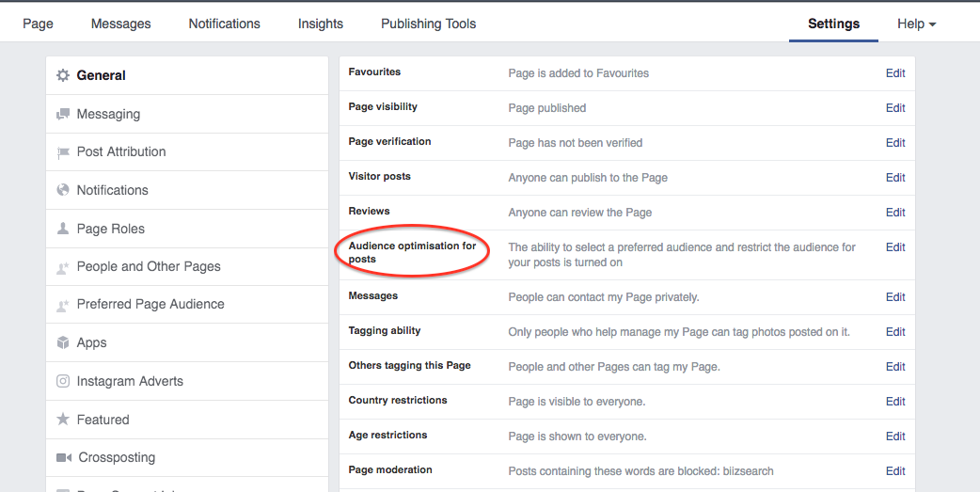
Task: Edit the Country restrictions setting
Action: [x=895, y=402]
